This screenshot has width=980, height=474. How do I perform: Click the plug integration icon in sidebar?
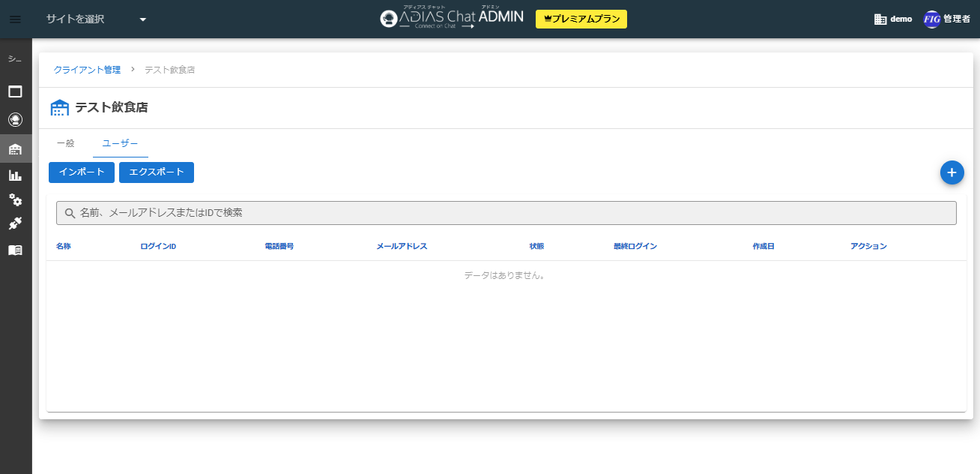pyautogui.click(x=15, y=223)
